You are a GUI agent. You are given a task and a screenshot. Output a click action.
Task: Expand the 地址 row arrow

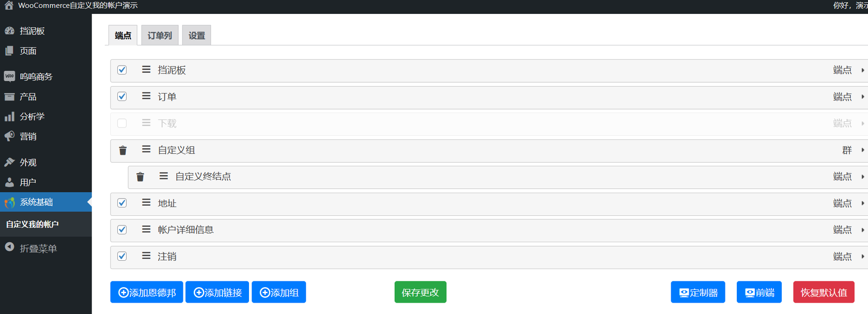pos(862,203)
